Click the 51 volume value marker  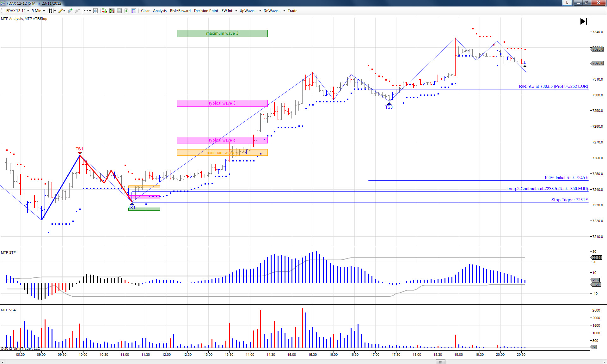pos(594,347)
